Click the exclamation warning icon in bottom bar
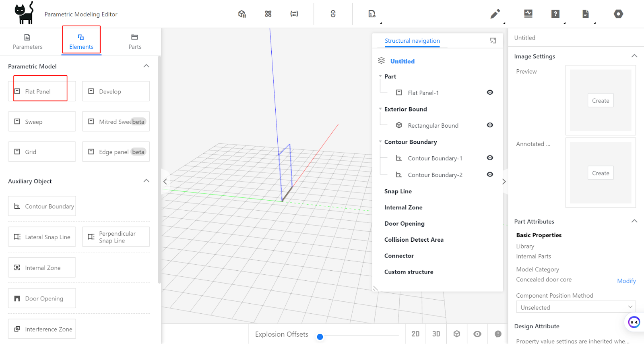644x344 pixels. pyautogui.click(x=498, y=334)
